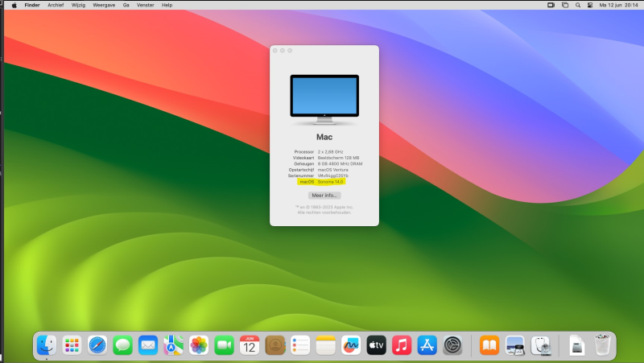Open System Settings gear in the Dock
This screenshot has height=363, width=644.
(452, 345)
